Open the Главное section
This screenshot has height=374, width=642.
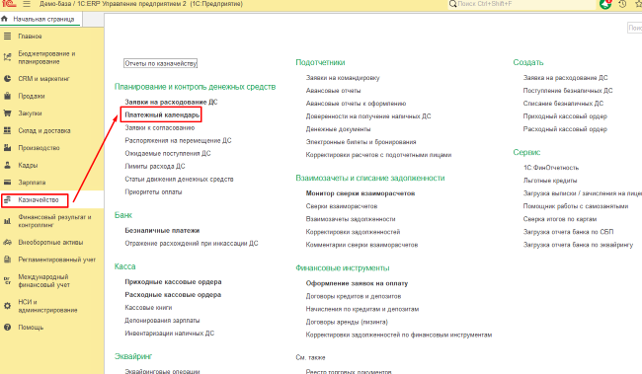[30, 36]
